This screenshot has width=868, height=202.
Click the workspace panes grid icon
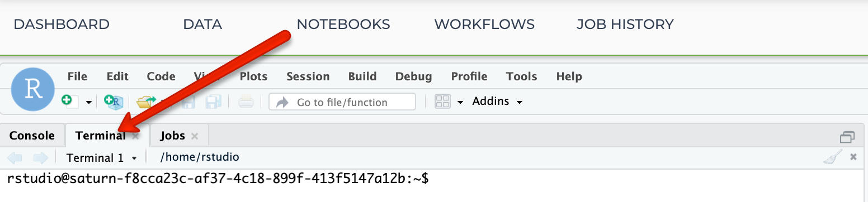coord(442,102)
